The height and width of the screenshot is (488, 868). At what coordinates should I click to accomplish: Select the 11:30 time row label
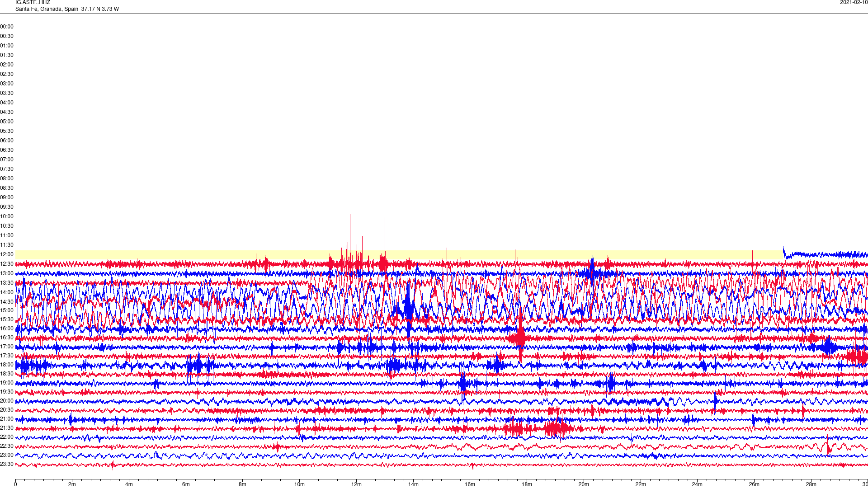(7, 245)
